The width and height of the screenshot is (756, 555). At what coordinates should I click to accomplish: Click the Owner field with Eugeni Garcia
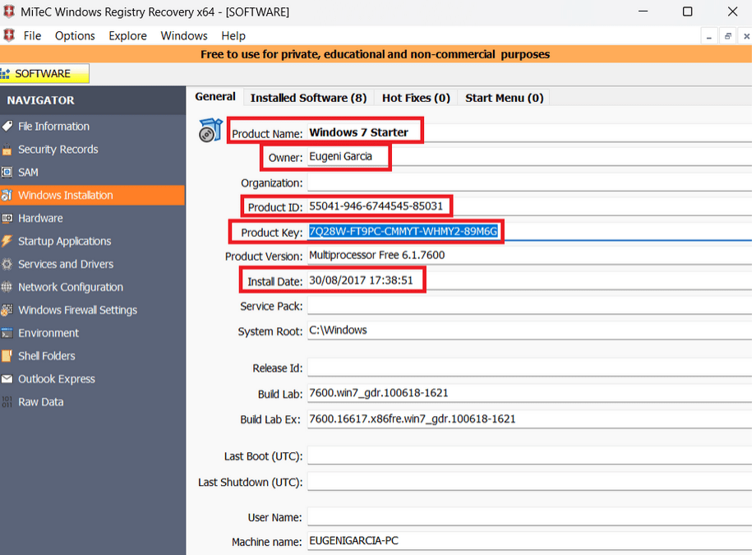529,157
